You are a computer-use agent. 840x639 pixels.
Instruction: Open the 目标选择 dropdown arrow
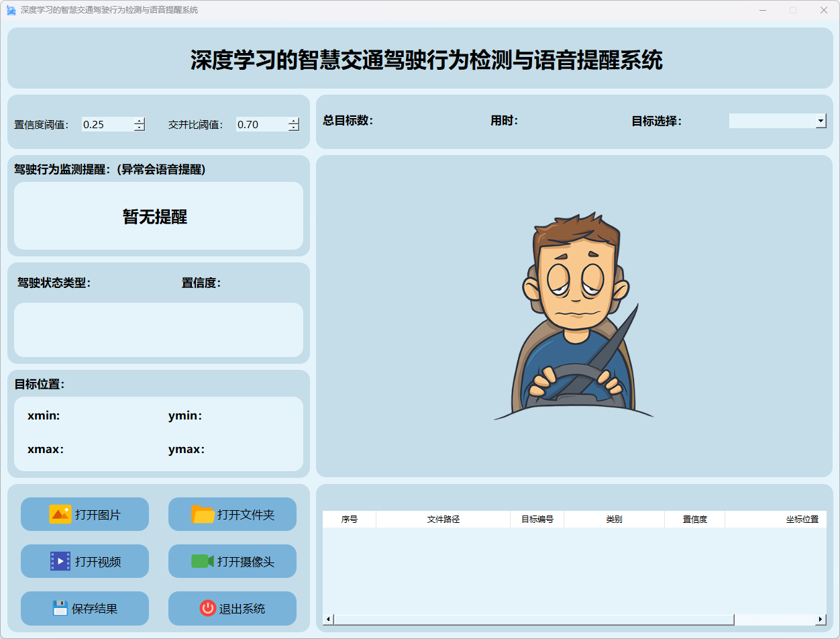(x=821, y=121)
